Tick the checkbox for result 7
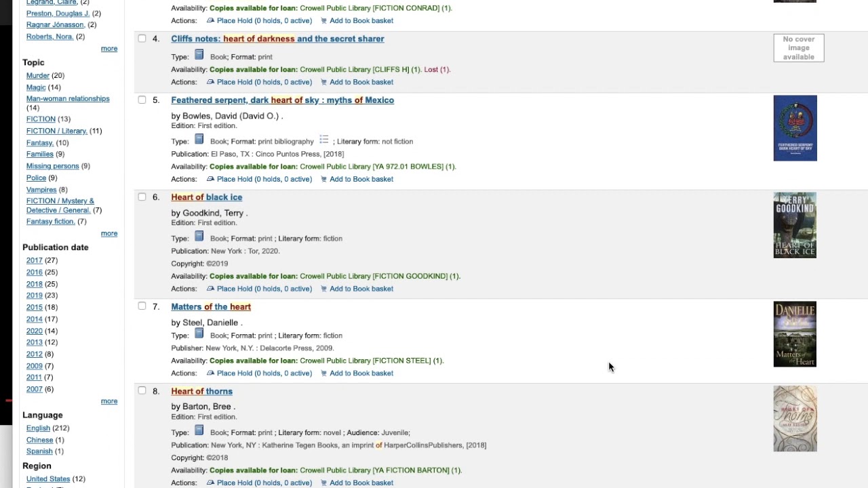868x488 pixels. [142, 306]
